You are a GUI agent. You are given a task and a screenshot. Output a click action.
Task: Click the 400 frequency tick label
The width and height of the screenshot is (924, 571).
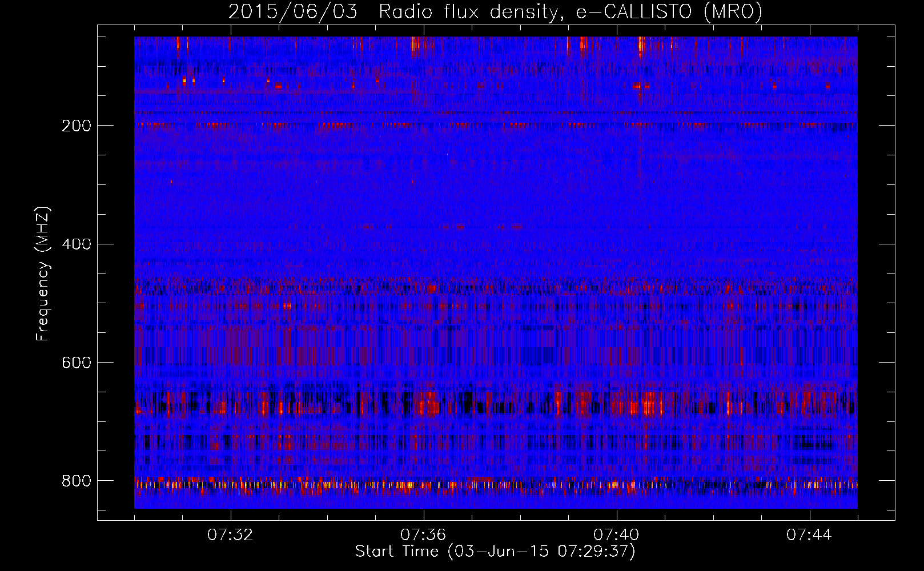(77, 244)
